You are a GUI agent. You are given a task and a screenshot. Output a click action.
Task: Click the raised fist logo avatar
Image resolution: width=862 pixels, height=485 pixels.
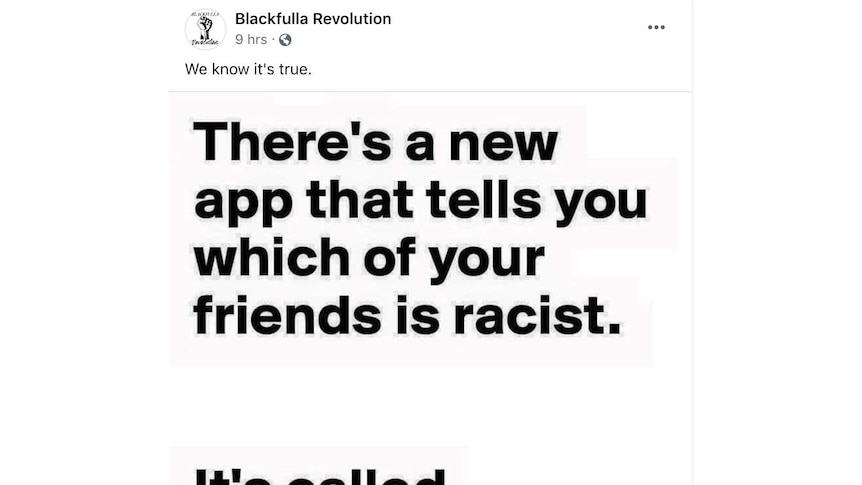(x=205, y=30)
